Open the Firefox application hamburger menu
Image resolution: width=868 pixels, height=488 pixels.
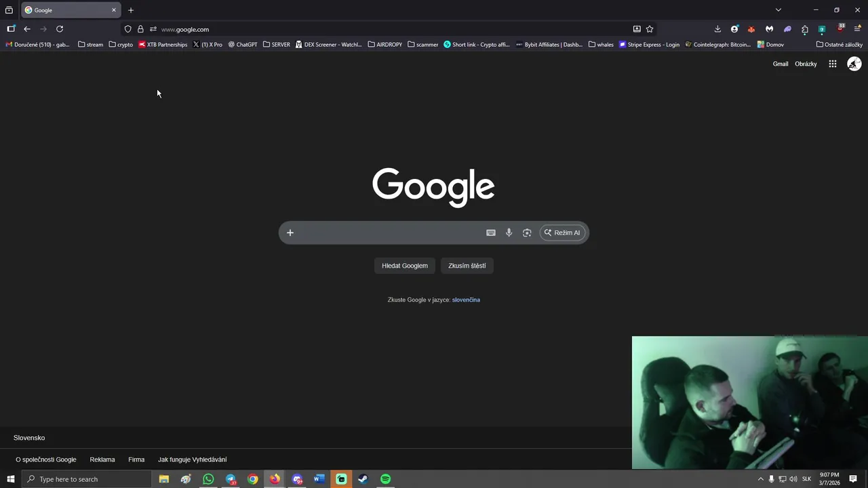tap(858, 29)
